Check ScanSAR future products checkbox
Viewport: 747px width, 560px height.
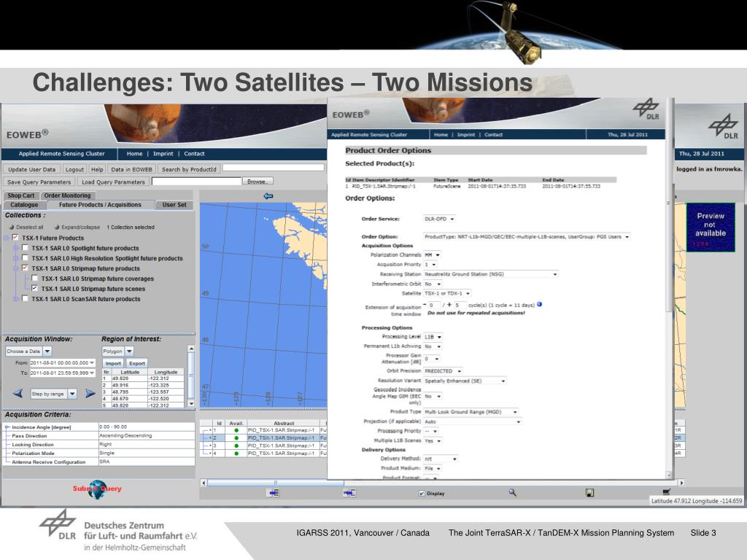coord(25,298)
